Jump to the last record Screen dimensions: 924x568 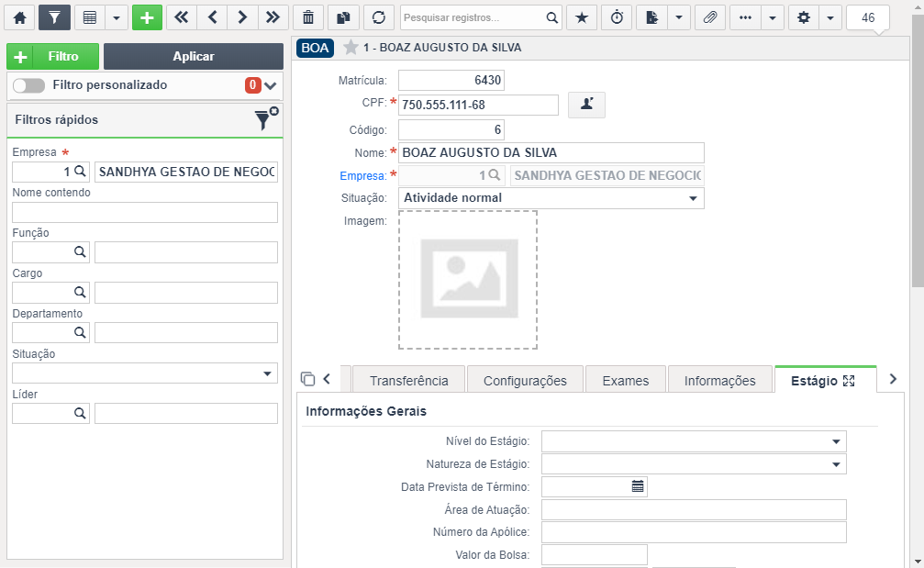click(273, 17)
